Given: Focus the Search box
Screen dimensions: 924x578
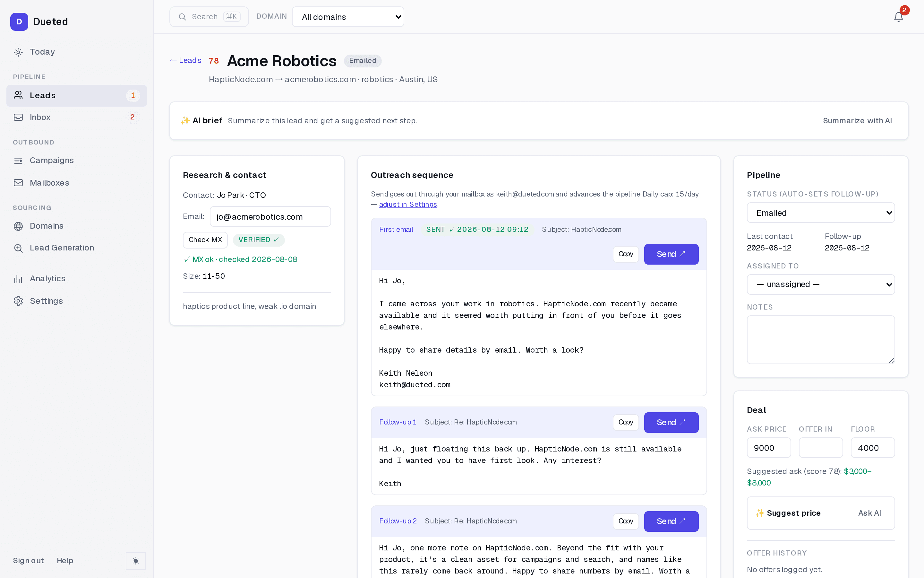Looking at the screenshot, I should [x=209, y=17].
